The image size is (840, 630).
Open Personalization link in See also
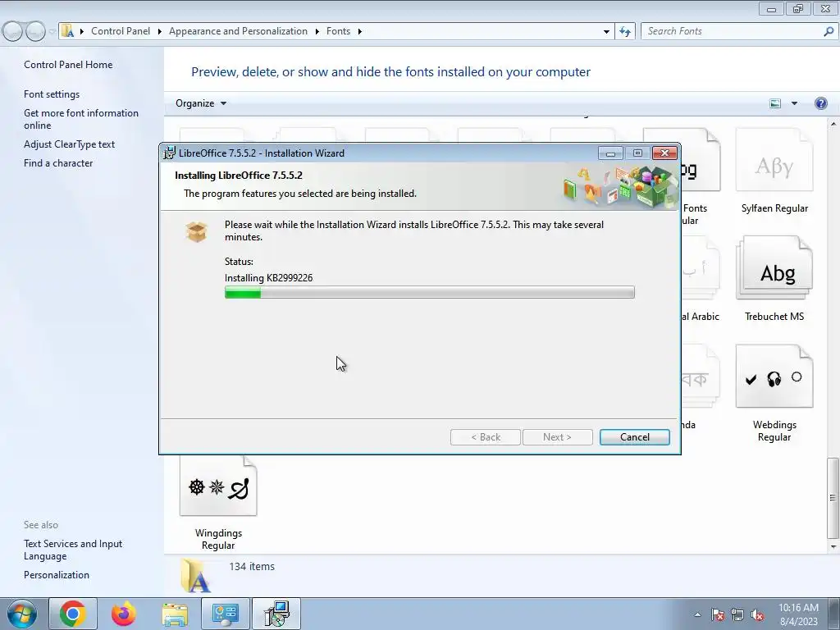57,575
